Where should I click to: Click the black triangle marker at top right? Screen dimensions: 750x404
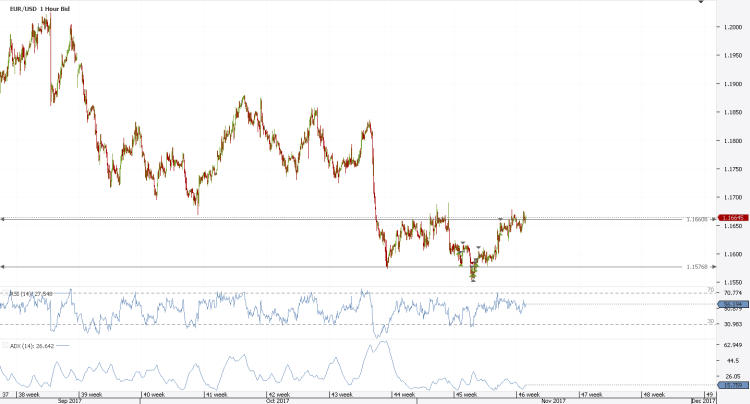(x=701, y=1)
